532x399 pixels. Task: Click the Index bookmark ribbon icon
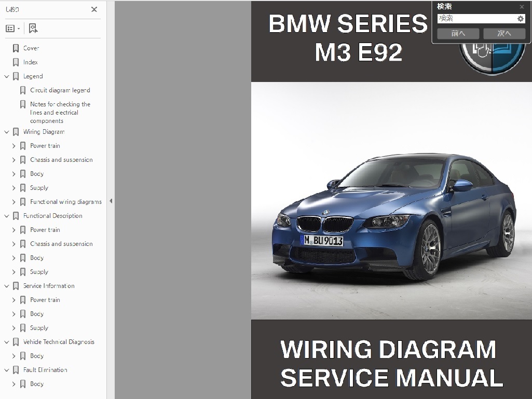[16, 62]
